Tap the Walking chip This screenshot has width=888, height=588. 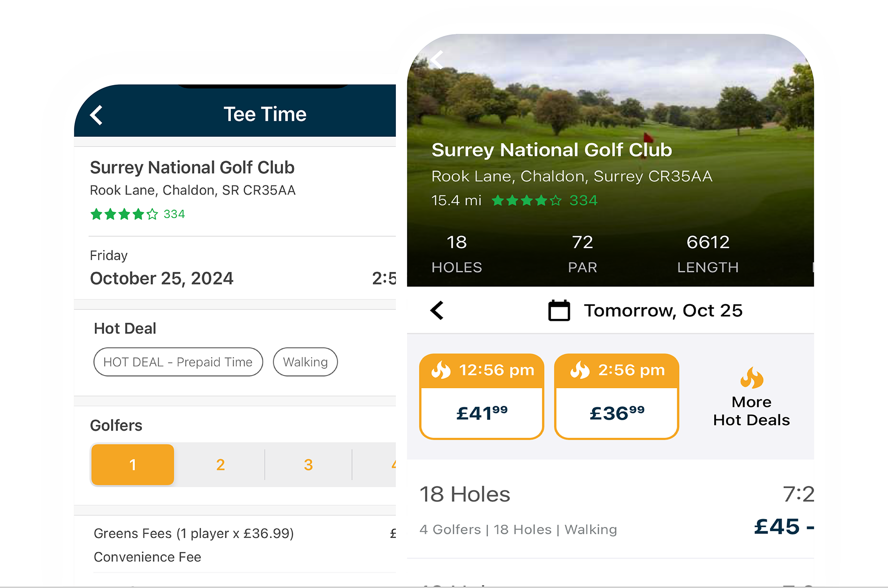tap(305, 362)
